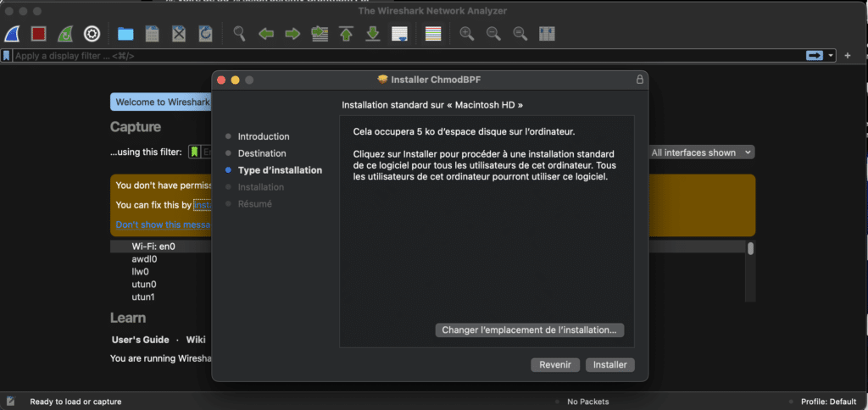Click the 'Welcome to Wireshark' banner
Viewport: 868px width, 410px height.
[x=161, y=102]
